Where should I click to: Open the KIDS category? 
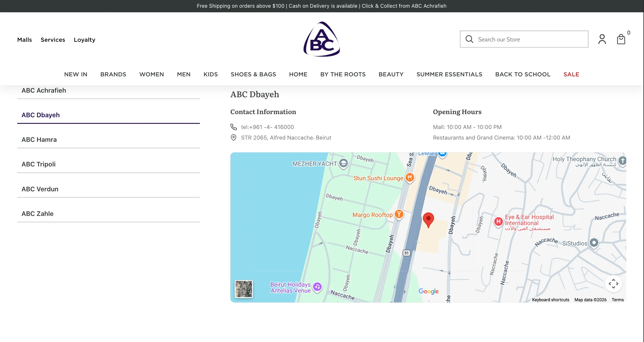click(x=210, y=74)
